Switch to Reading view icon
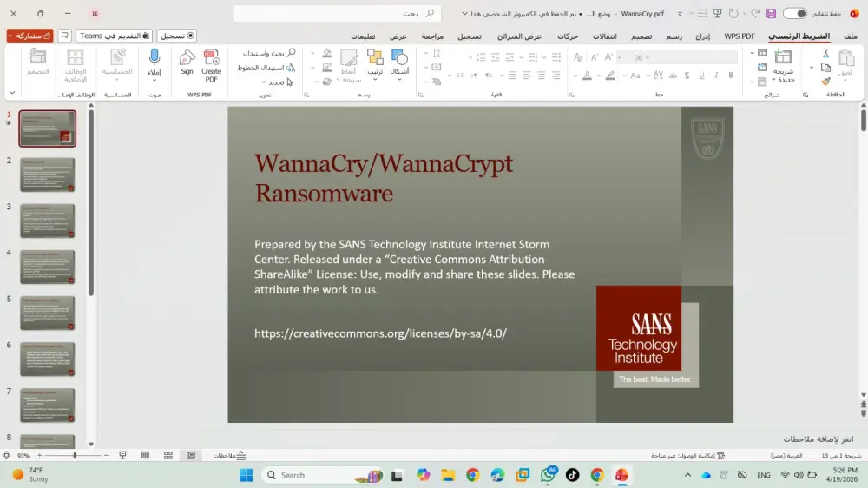Screen dimensions: 868x488 [145, 455]
